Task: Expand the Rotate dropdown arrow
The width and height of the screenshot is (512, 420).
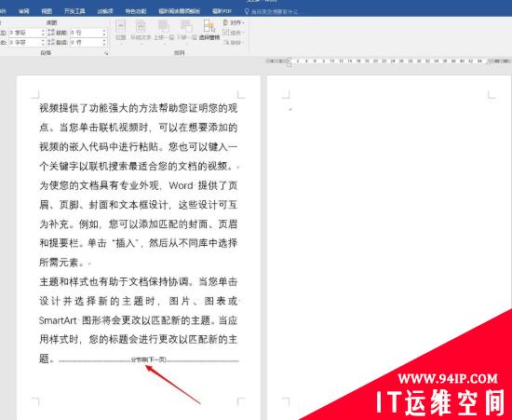Action: pyautogui.click(x=243, y=43)
